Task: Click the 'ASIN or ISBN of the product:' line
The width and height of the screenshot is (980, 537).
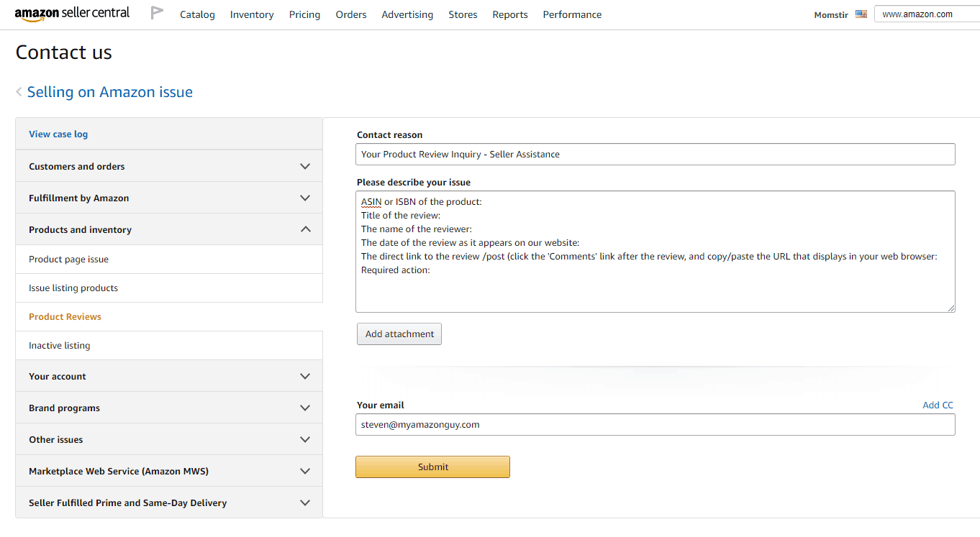Action: click(x=422, y=202)
